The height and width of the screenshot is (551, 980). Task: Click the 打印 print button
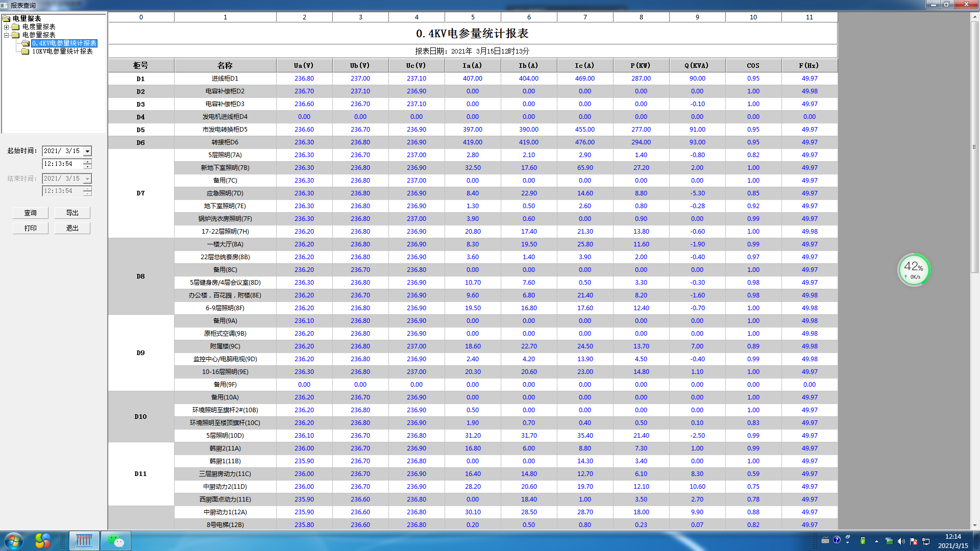[x=31, y=229]
